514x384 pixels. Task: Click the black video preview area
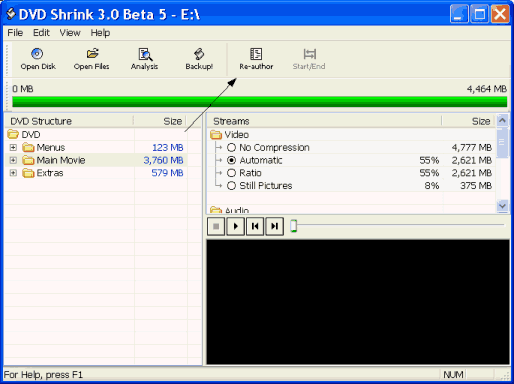tap(358, 302)
